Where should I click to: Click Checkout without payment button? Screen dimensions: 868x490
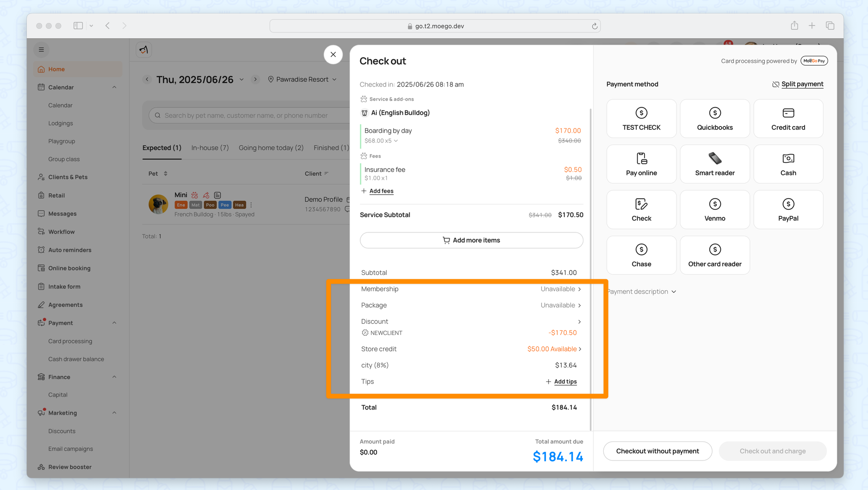657,451
